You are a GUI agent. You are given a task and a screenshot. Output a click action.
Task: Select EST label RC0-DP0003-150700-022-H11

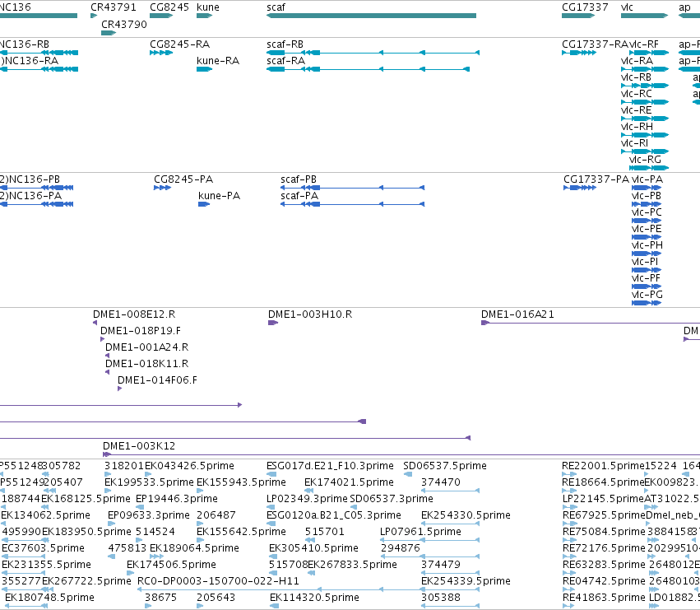click(218, 582)
